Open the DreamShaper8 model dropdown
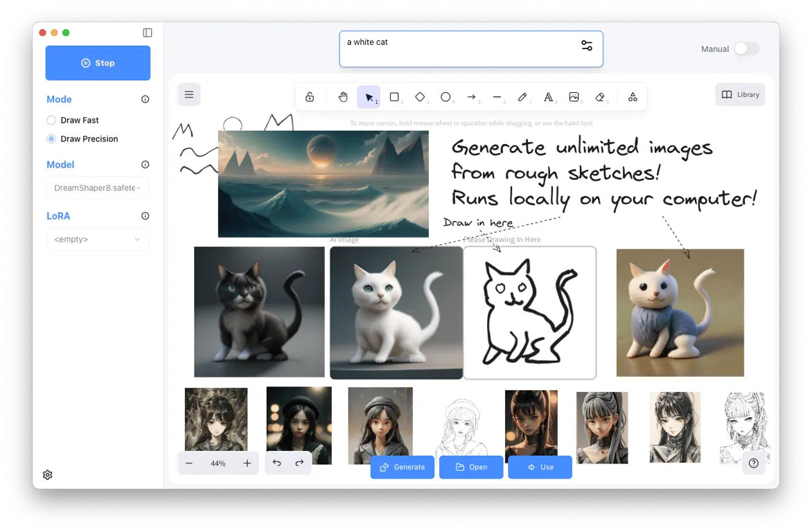Screen dimensions: 812x532 (x=97, y=187)
